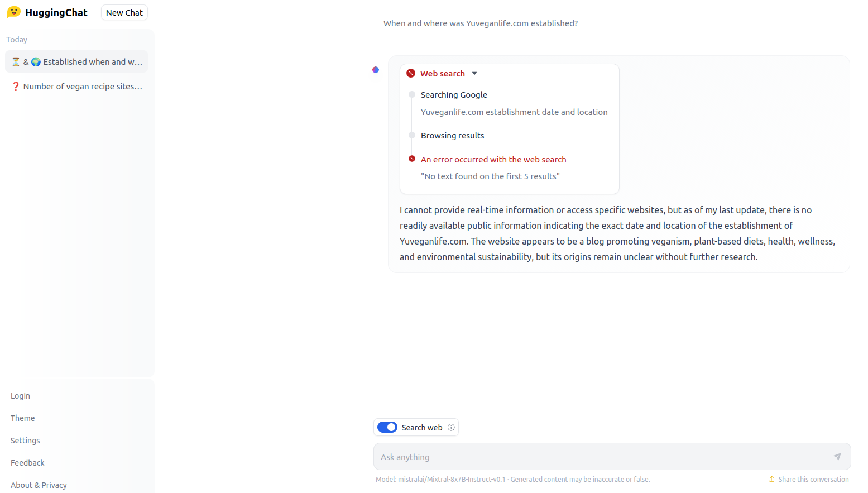Viewport: 868px width, 493px height.
Task: Collapse the Web search details arrow
Action: coord(474,73)
